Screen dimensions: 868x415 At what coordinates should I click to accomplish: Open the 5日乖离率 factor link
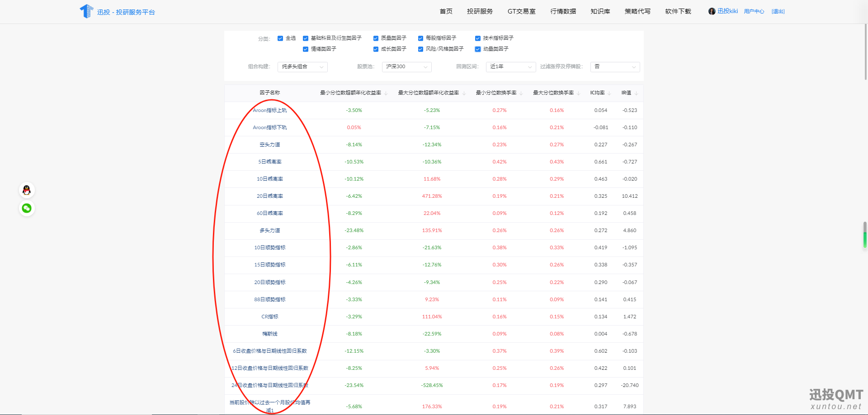270,162
